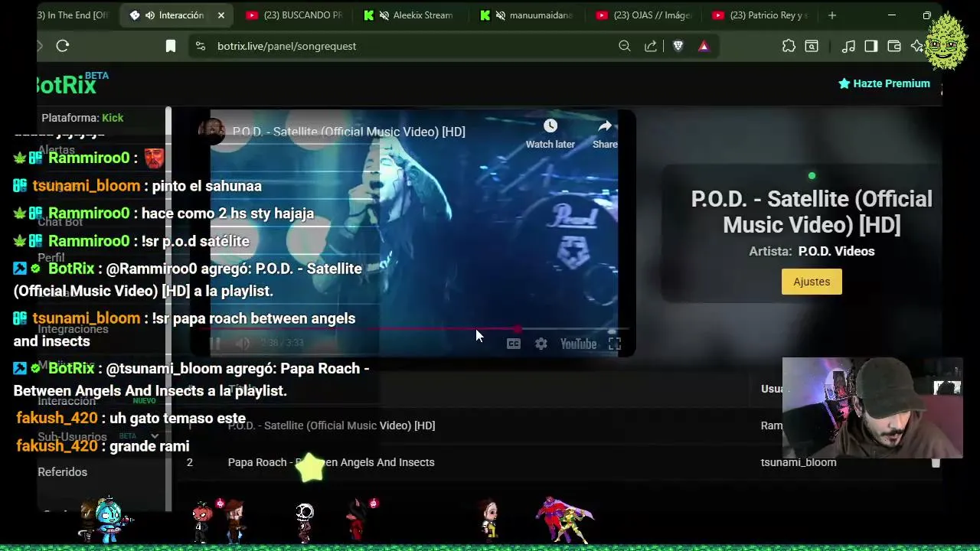This screenshot has width=980, height=551.
Task: Share this page from address bar
Action: (651, 46)
